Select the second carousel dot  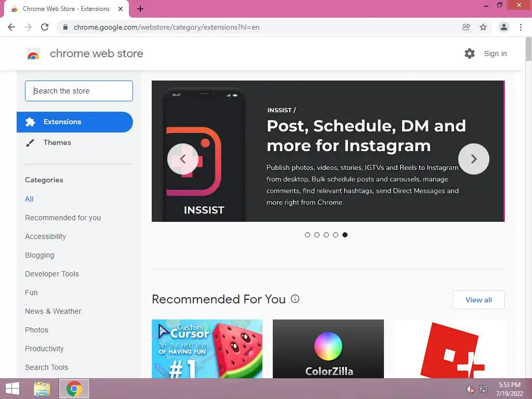[x=317, y=235]
